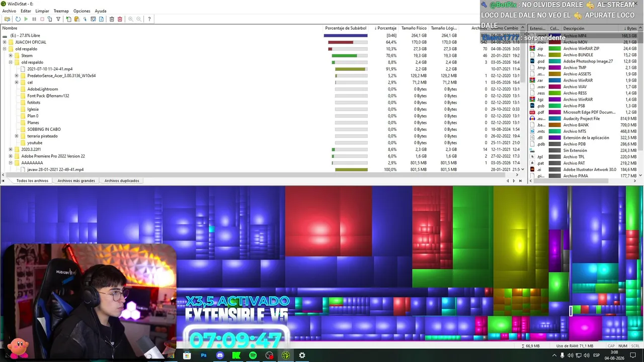Expand the cel folder

[17, 82]
